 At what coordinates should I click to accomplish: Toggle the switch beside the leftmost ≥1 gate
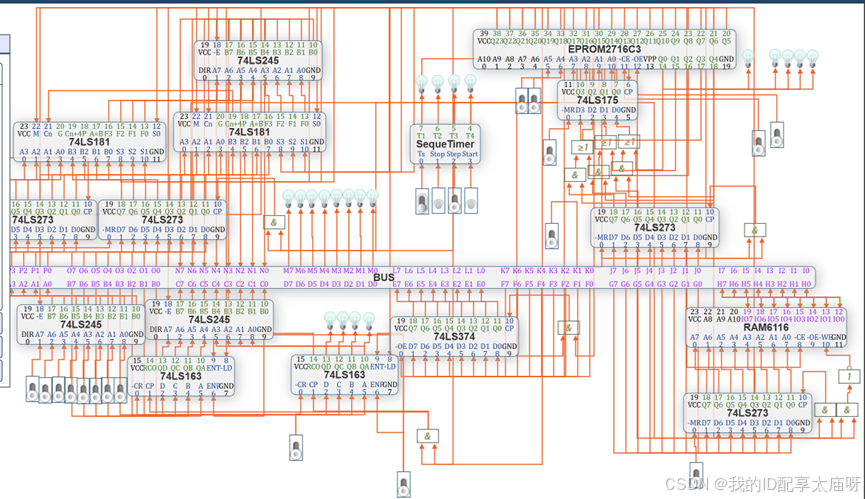(549, 153)
